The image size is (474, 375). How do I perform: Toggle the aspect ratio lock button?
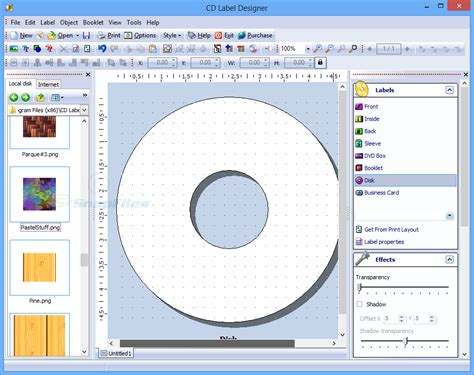tap(320, 62)
